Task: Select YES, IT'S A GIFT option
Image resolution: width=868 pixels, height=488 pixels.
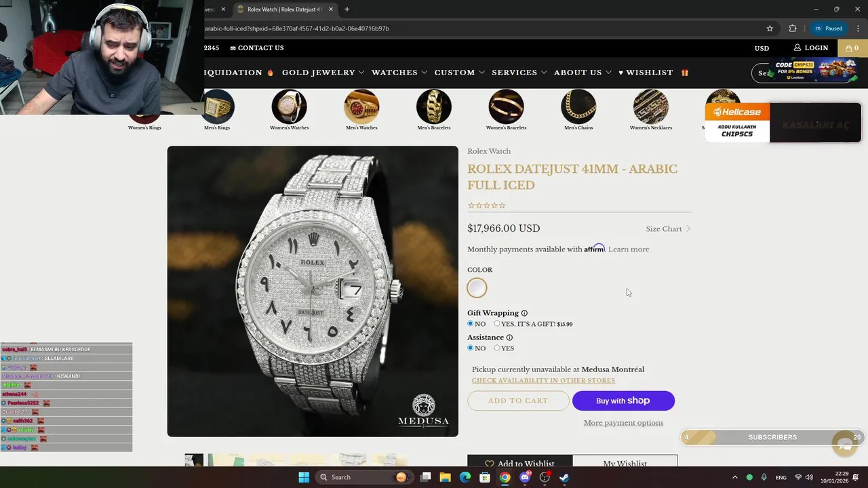Action: click(x=496, y=324)
